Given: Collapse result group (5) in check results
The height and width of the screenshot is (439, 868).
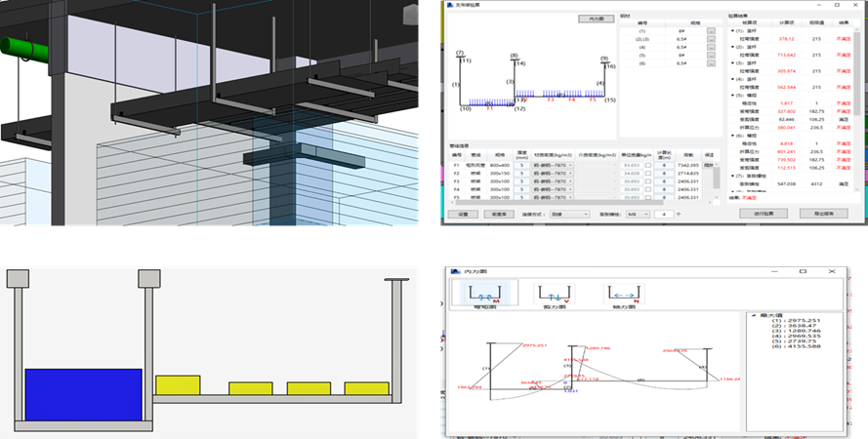Looking at the screenshot, I should tap(733, 95).
